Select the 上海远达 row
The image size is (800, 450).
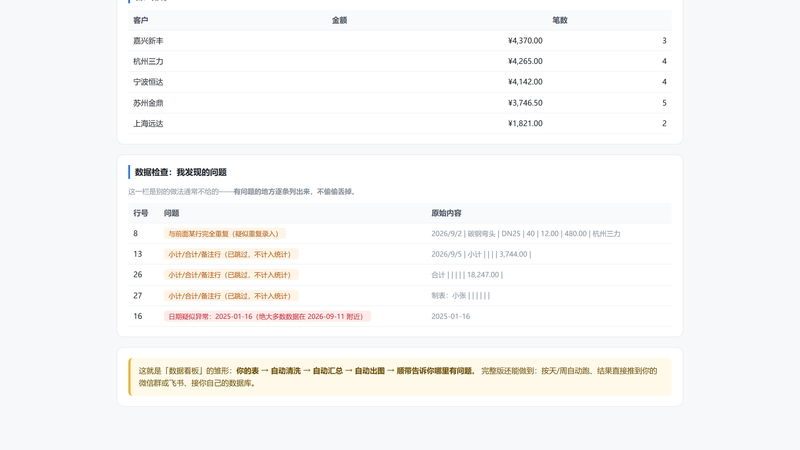[x=399, y=123]
